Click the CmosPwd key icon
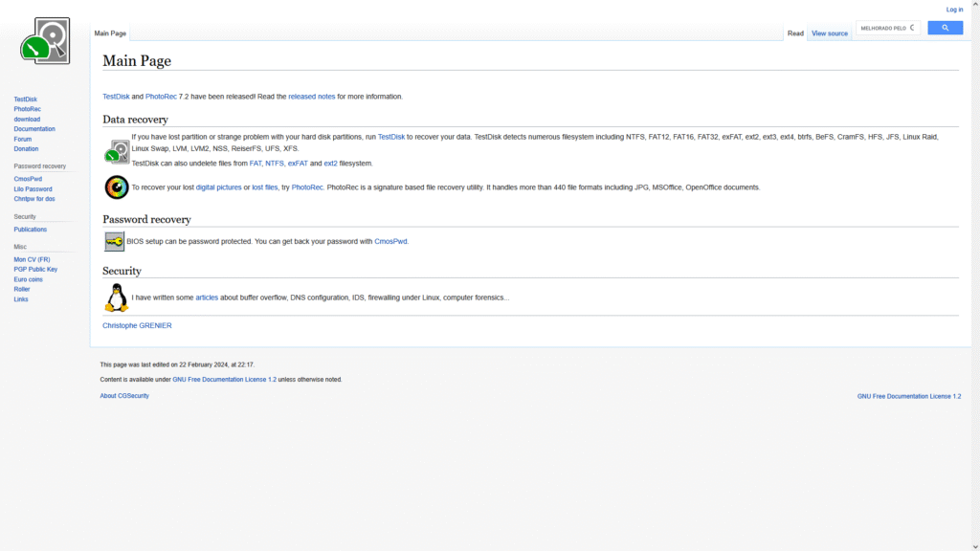Viewport: 980px width, 551px height. click(114, 242)
